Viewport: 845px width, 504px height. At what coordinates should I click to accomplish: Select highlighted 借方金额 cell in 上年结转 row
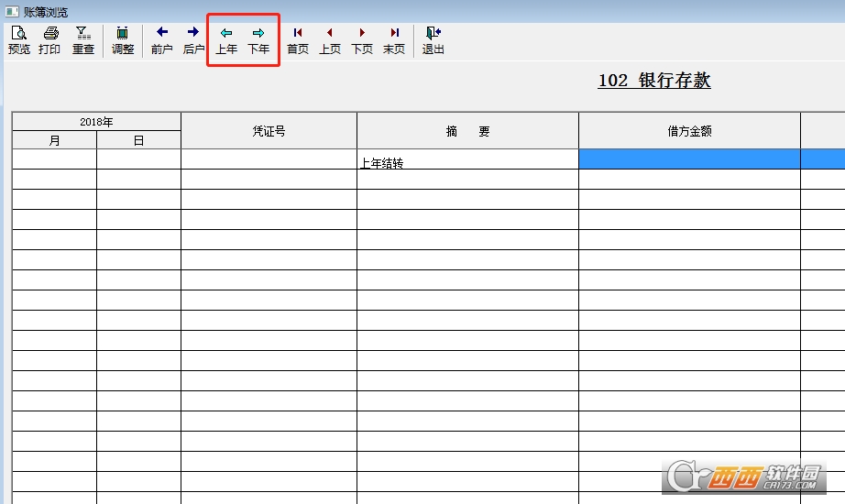tap(690, 159)
